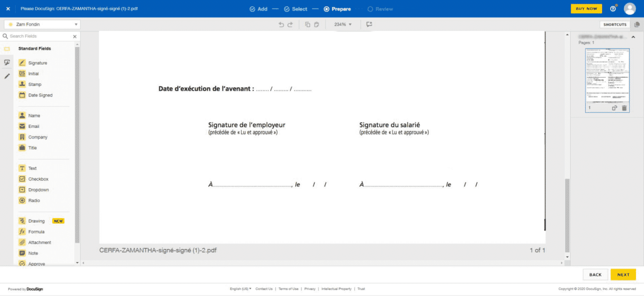Click the redo arrow icon
The height and width of the screenshot is (296, 644).
(x=290, y=25)
